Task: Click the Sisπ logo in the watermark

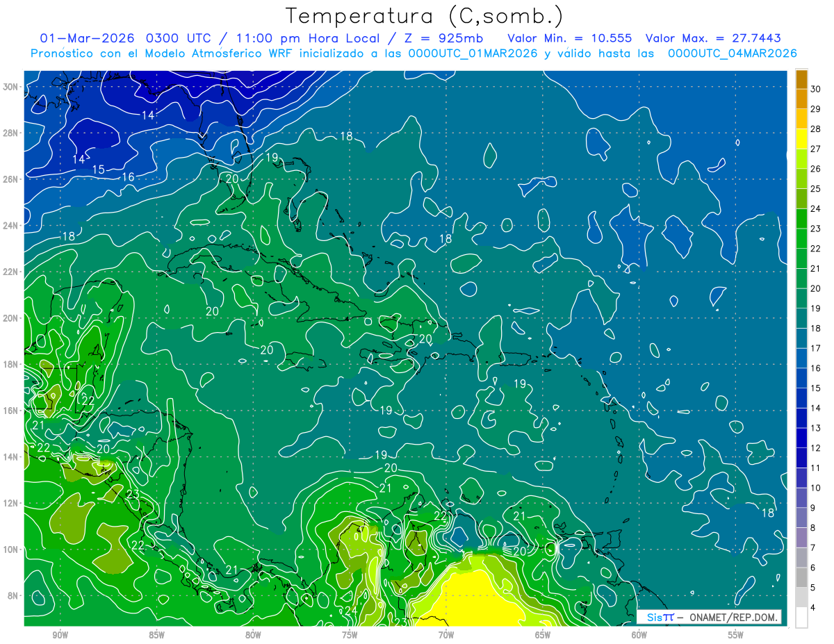Action: (660, 617)
